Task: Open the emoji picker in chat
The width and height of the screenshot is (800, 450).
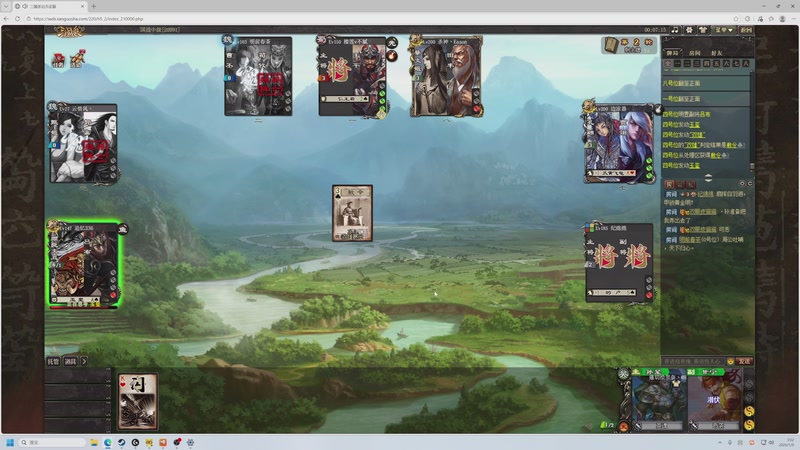Action: [x=731, y=361]
